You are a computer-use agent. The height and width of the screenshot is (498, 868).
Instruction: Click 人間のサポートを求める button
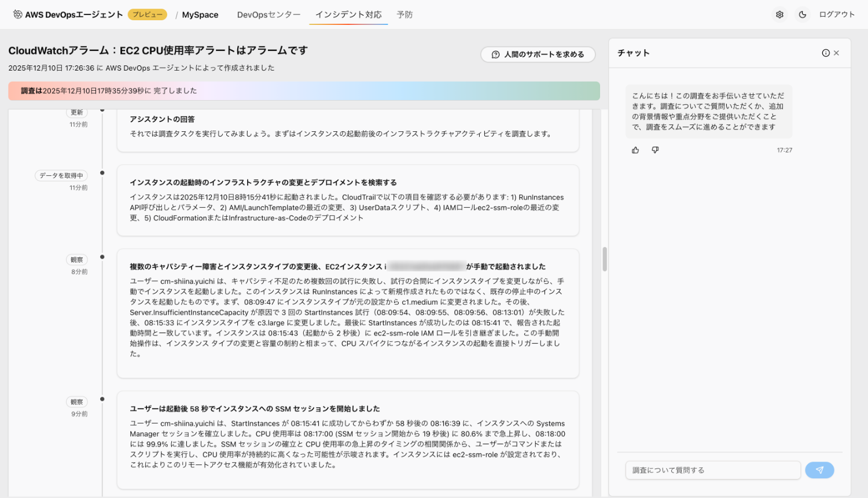[538, 54]
